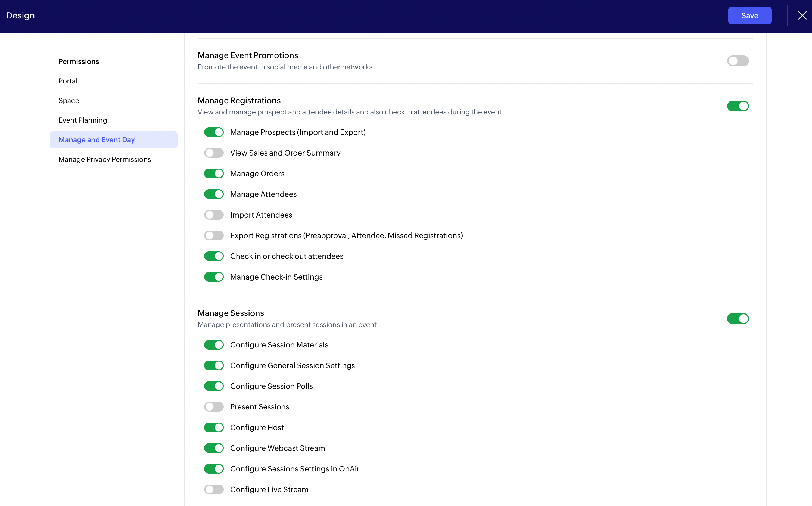Viewport: 812px width, 506px height.
Task: Toggle Manage Prospects (Import and Export) off
Action: pos(214,132)
